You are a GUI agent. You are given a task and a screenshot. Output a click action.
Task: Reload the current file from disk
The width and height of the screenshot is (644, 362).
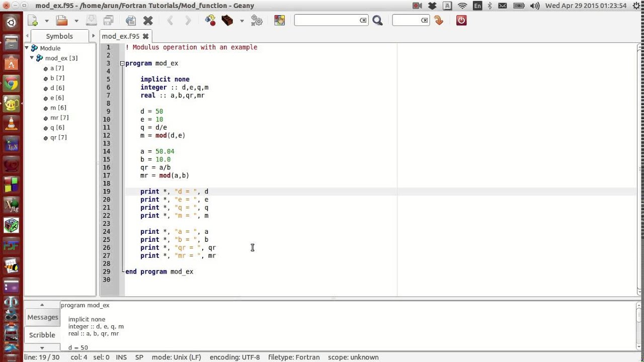(x=131, y=21)
